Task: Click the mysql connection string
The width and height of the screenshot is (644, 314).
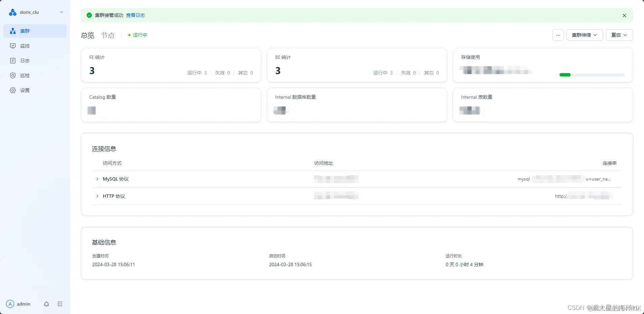Action: tap(564, 179)
